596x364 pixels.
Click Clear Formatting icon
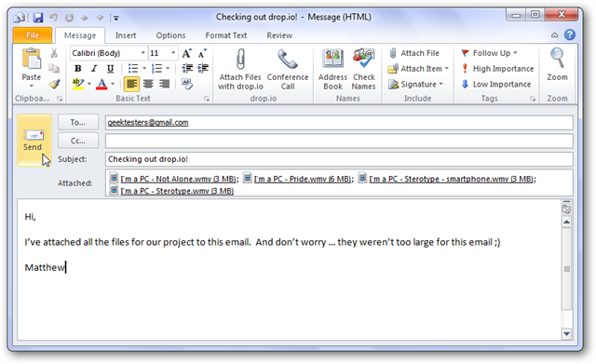coord(187,84)
